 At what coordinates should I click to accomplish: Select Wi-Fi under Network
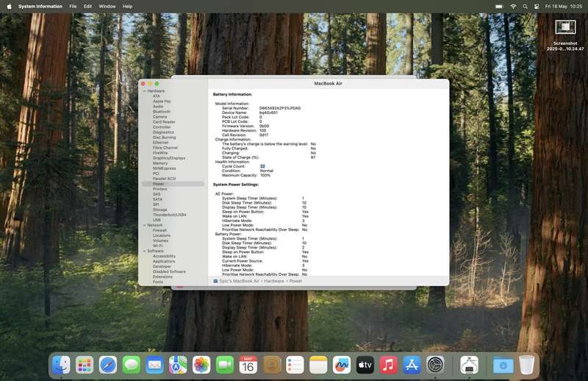tap(157, 246)
